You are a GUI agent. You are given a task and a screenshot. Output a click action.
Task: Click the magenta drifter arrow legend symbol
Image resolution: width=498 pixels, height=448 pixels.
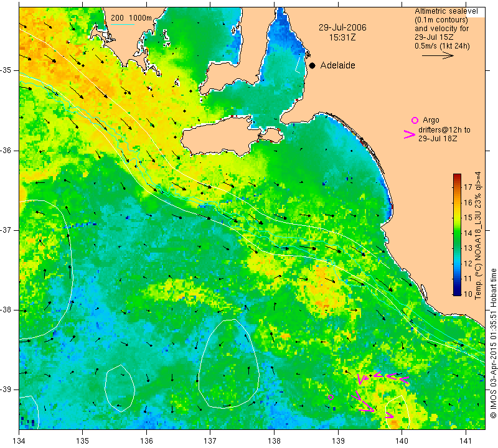point(410,134)
